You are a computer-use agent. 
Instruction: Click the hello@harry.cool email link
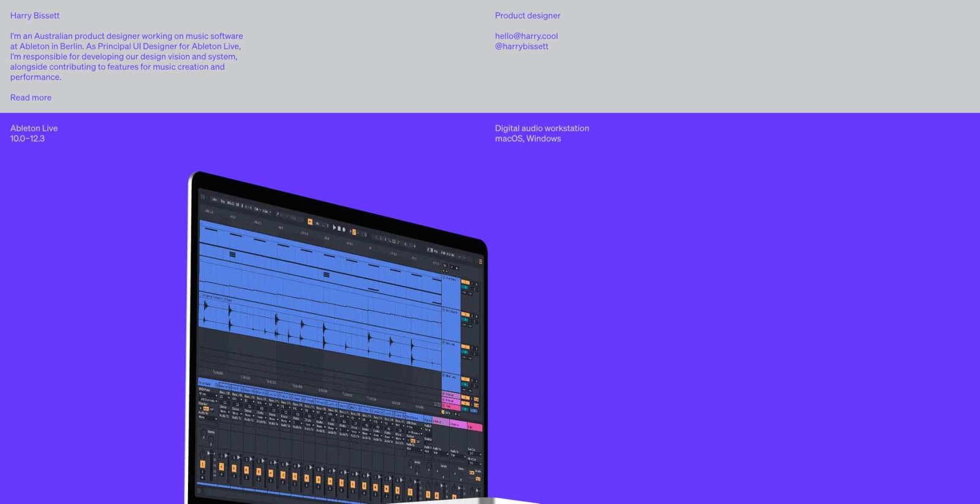[x=526, y=36]
